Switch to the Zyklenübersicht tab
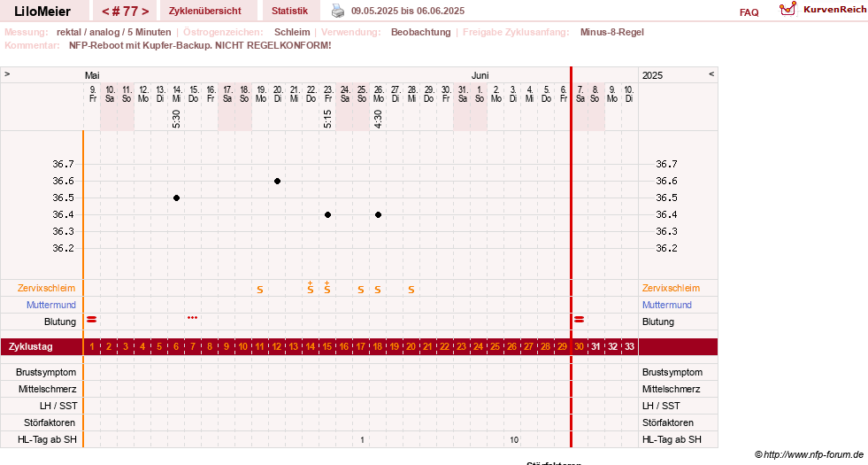 204,11
